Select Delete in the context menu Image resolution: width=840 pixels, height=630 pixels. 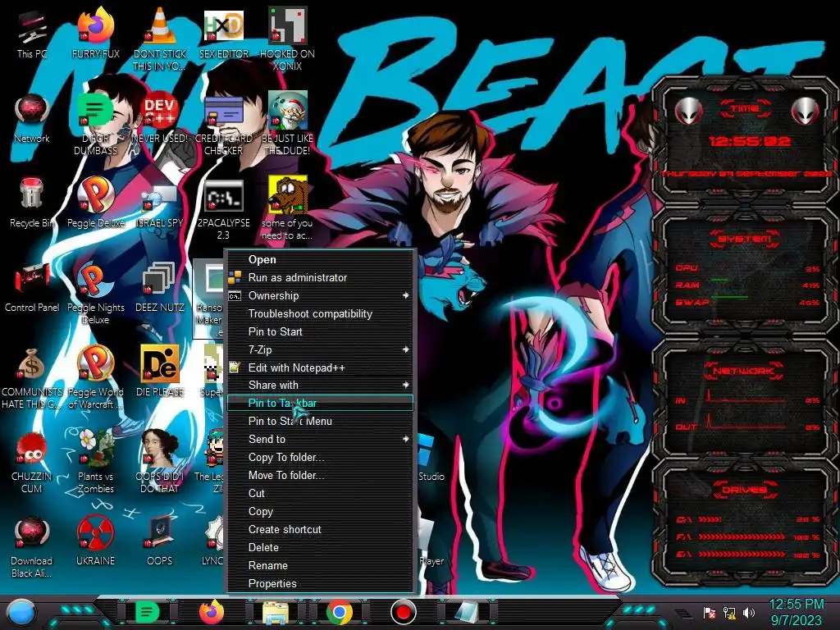(x=321, y=547)
